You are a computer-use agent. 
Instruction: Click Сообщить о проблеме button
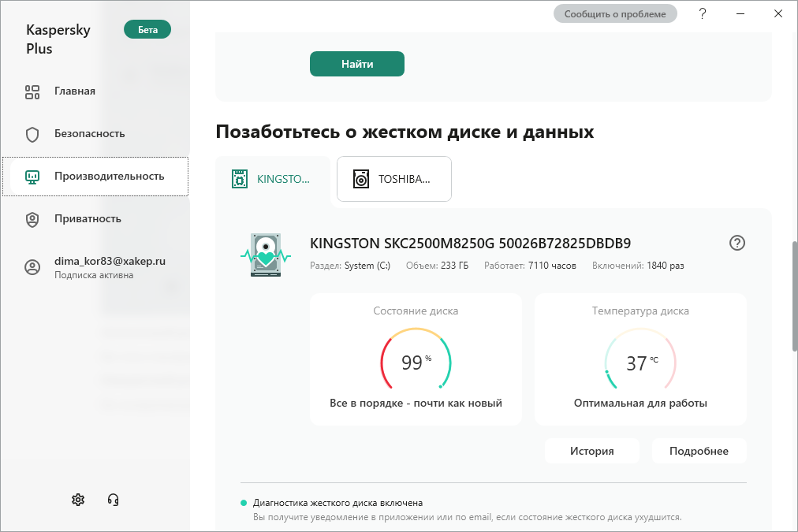point(615,14)
